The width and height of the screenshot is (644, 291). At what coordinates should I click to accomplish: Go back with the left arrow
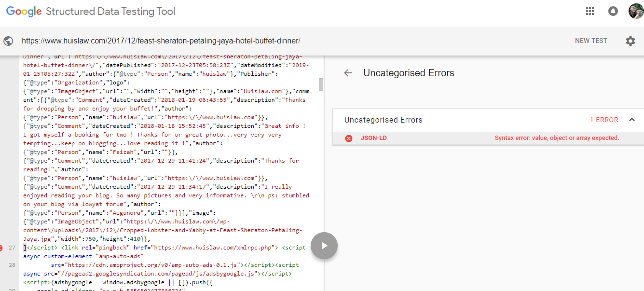click(x=348, y=73)
